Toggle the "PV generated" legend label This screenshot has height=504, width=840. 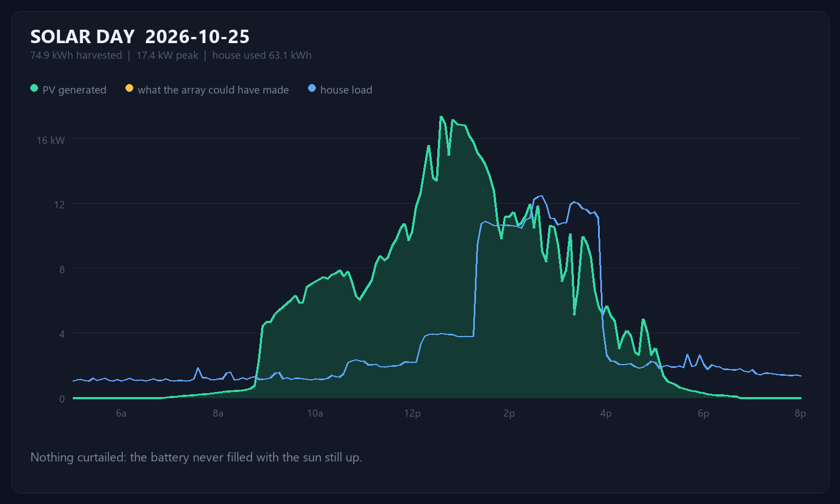[74, 90]
